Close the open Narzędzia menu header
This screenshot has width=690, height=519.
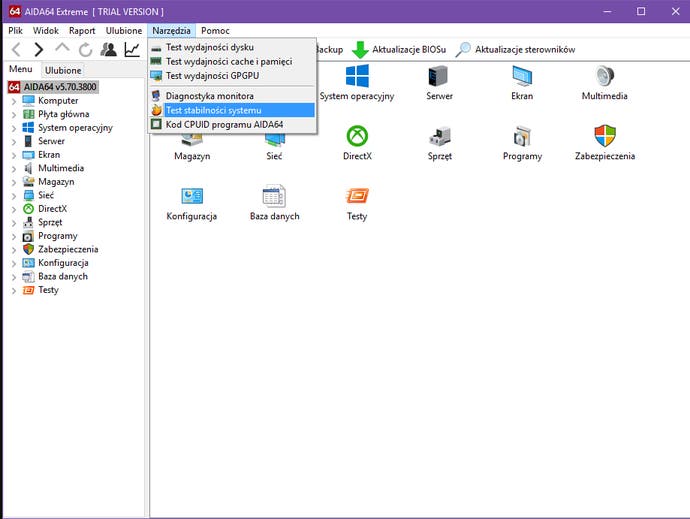point(171,30)
